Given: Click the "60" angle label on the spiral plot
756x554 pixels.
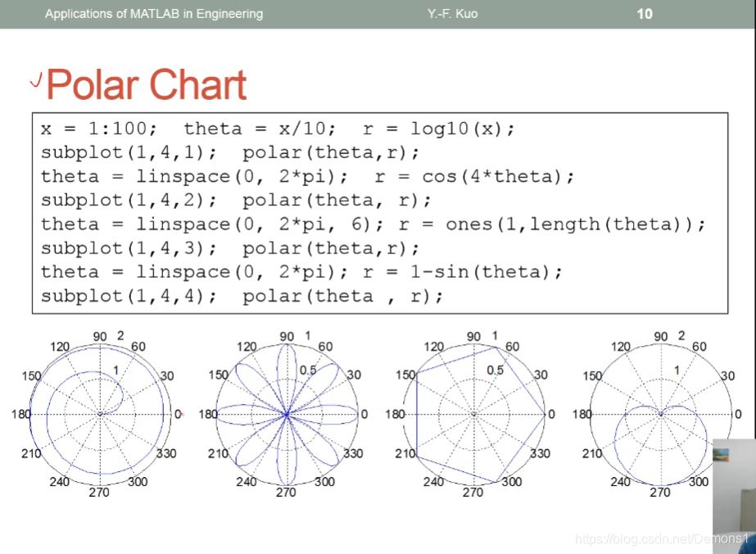Looking at the screenshot, I should click(x=138, y=347).
